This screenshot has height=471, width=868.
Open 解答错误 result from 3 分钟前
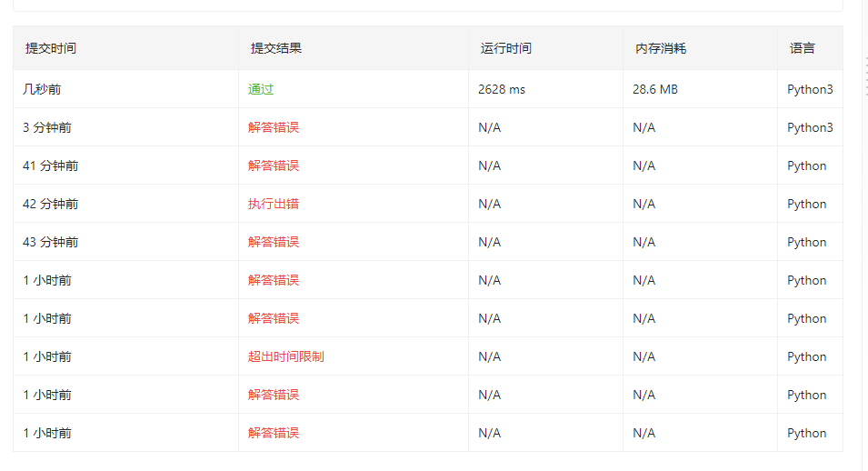(274, 127)
